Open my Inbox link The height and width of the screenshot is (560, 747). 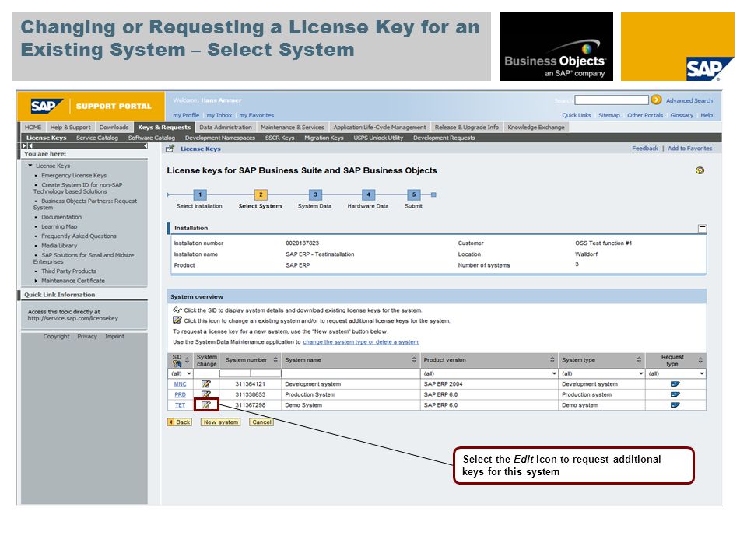pyautogui.click(x=219, y=115)
